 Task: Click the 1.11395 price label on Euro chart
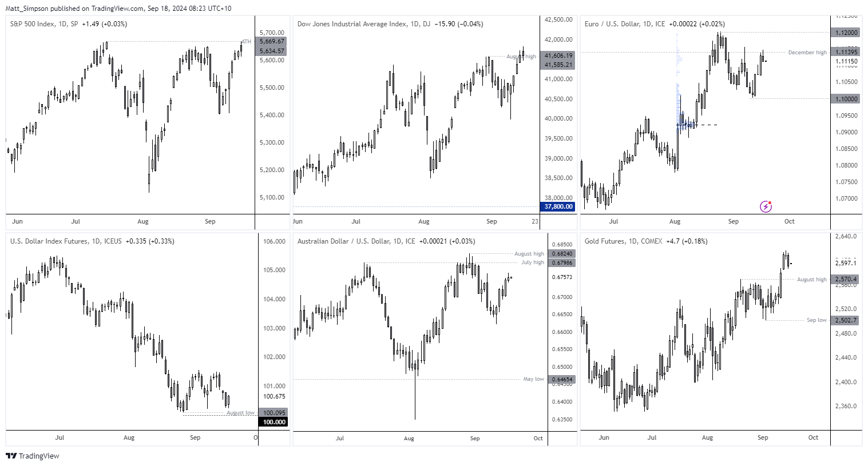pyautogui.click(x=846, y=52)
